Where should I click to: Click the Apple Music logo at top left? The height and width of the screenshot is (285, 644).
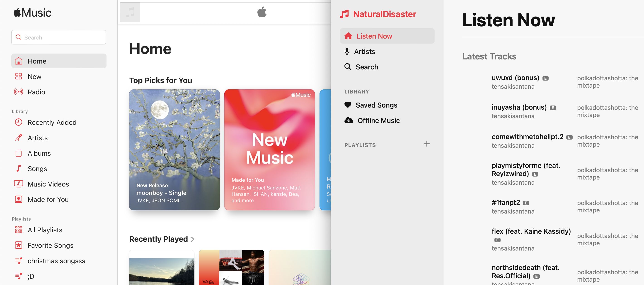[32, 12]
